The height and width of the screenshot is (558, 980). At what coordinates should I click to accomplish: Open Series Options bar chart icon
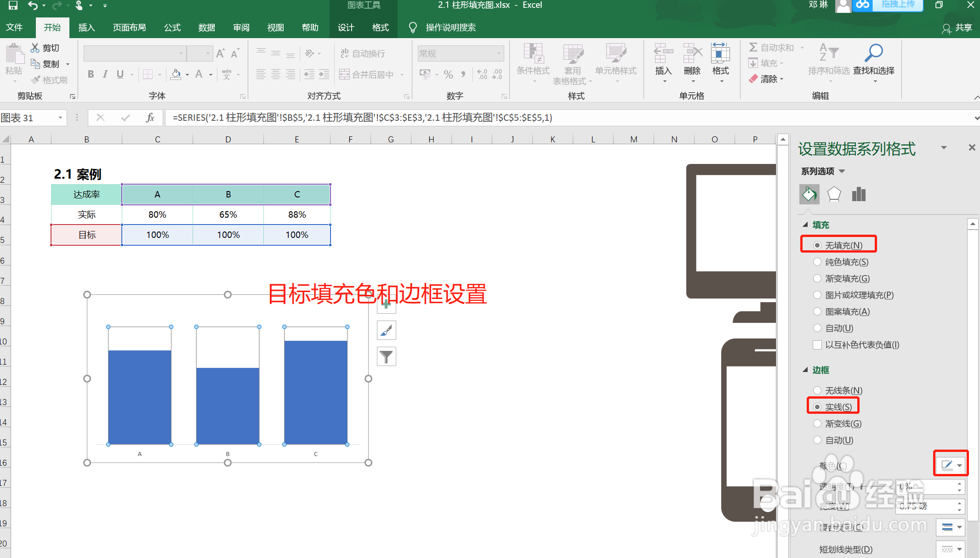coord(858,194)
